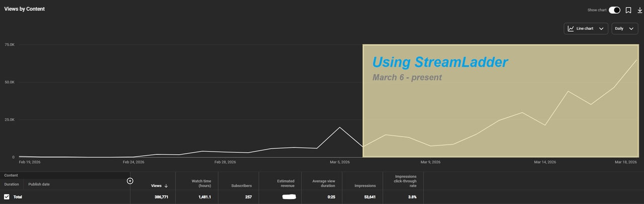The image size is (644, 204).
Task: Select the Watch time (hours) column header
Action: click(201, 183)
